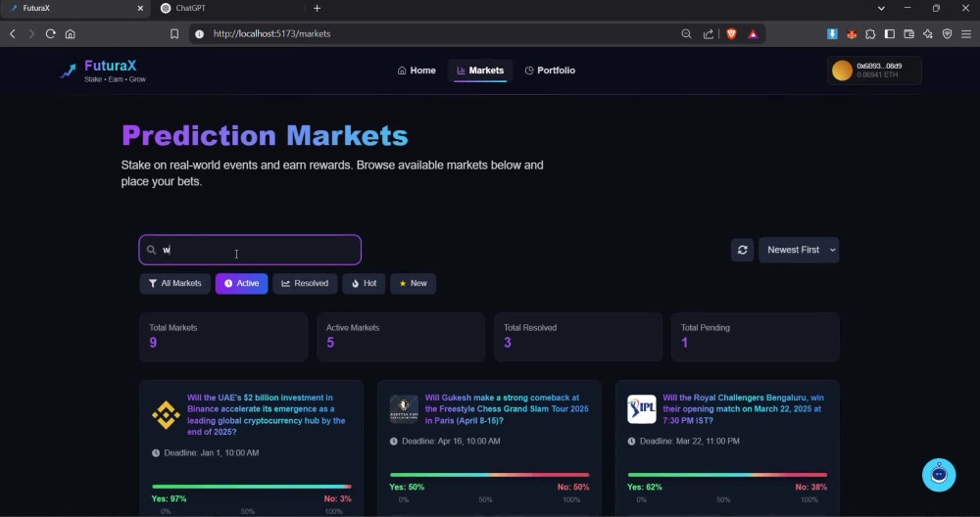Image resolution: width=980 pixels, height=517 pixels.
Task: Open Brave Shields lion icon
Action: [731, 33]
